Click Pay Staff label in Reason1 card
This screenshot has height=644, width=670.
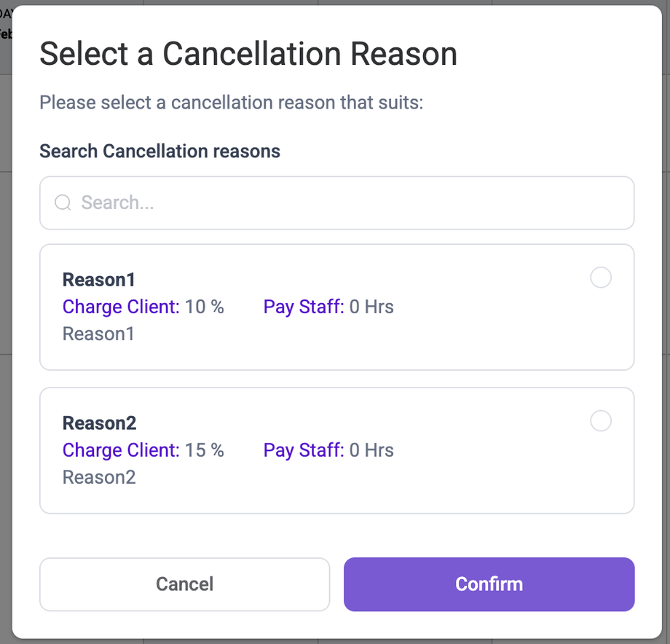(304, 307)
